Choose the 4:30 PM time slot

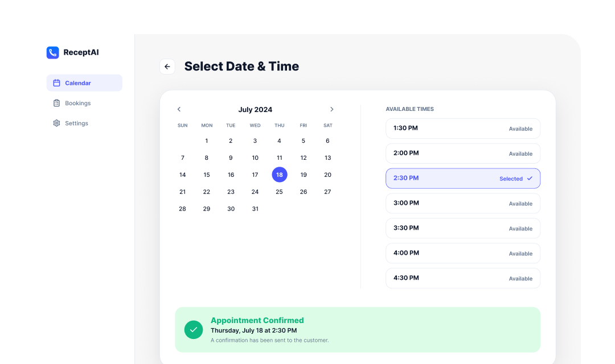[463, 278]
